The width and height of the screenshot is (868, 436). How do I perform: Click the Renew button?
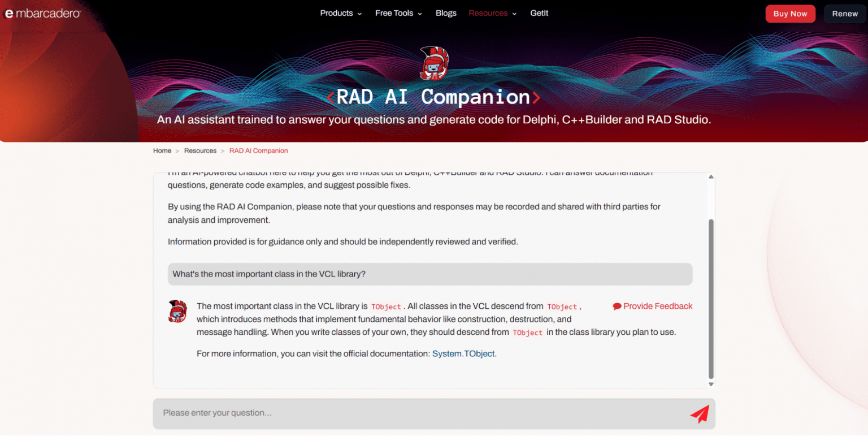845,14
